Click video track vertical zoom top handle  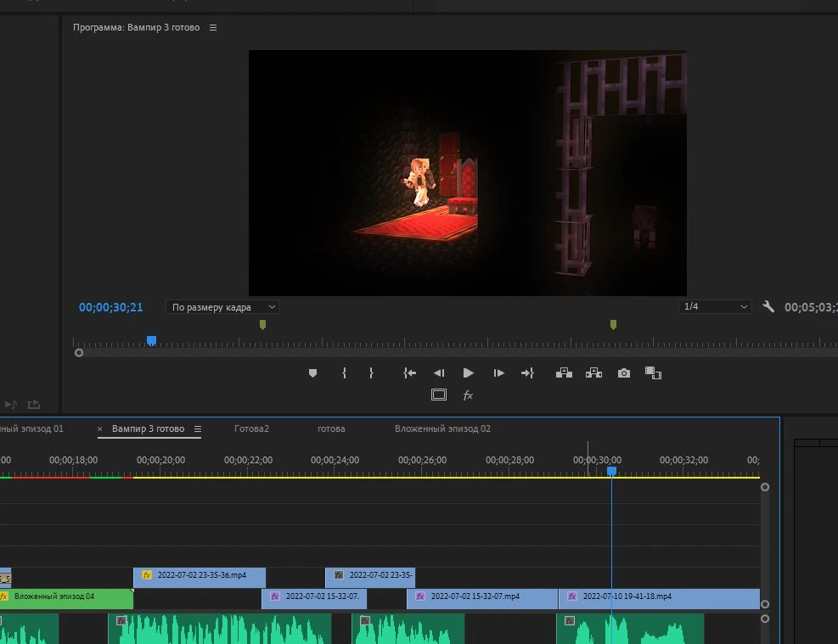765,487
